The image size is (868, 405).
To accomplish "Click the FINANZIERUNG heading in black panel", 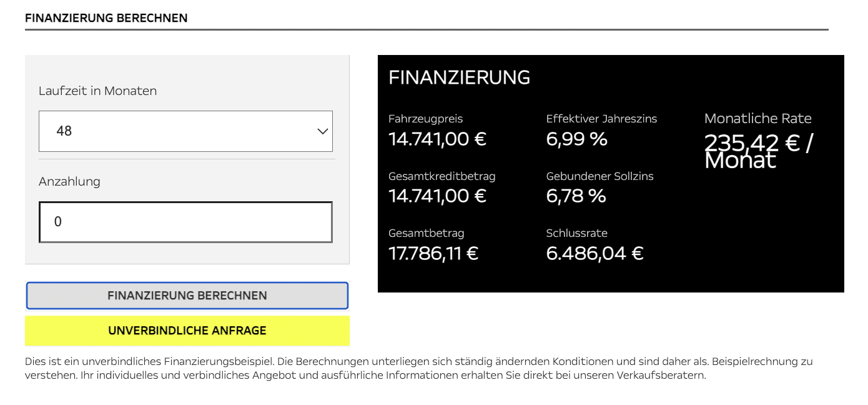I will (x=459, y=77).
